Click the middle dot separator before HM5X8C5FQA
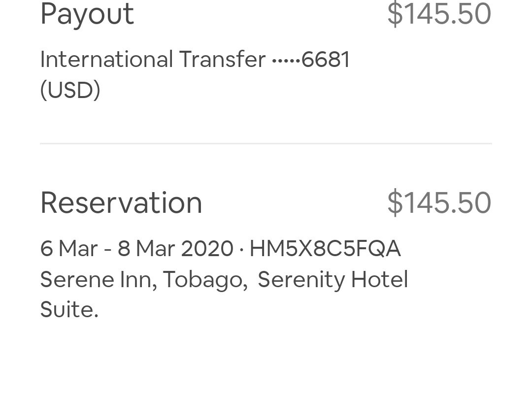This screenshot has width=532, height=398. coord(241,250)
